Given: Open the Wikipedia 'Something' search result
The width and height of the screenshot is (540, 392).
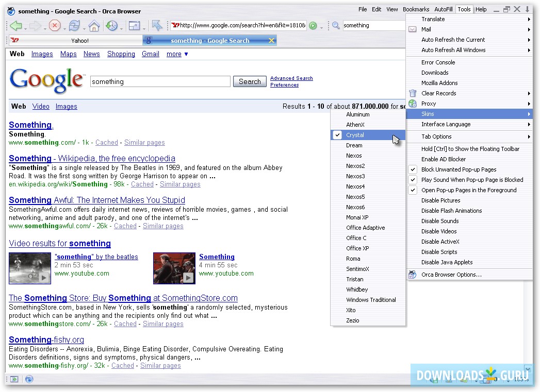Looking at the screenshot, I should [x=92, y=158].
